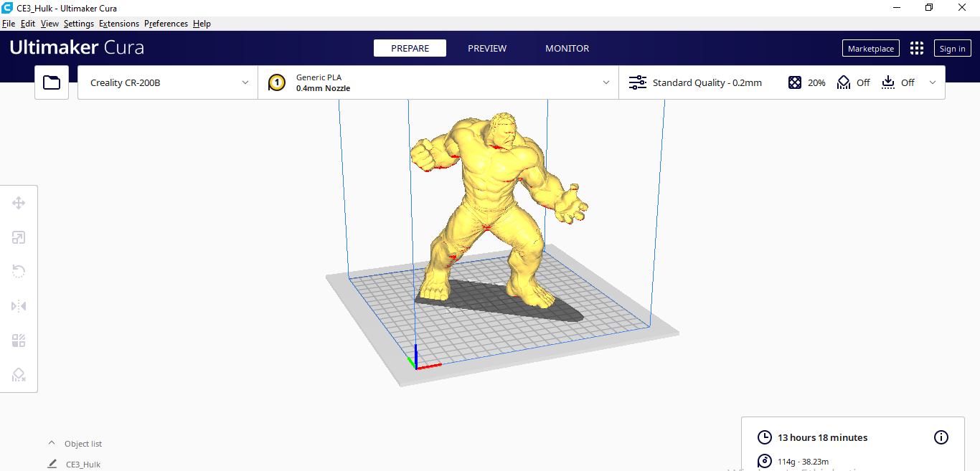Select the Support Blocker tool

[x=19, y=374]
